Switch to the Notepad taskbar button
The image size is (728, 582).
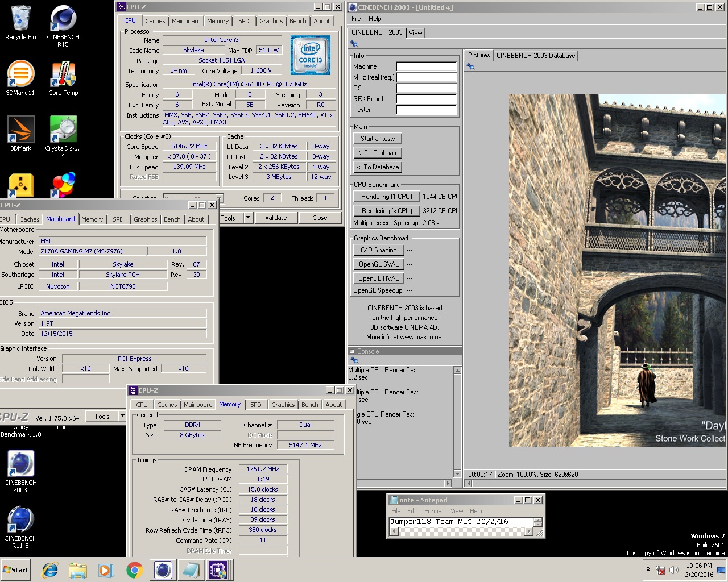pos(191,570)
